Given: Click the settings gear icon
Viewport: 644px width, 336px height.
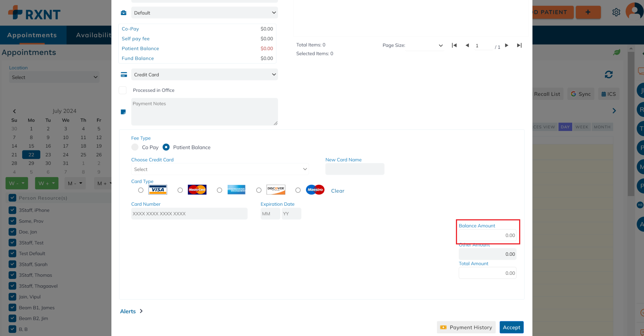Looking at the screenshot, I should (x=616, y=12).
